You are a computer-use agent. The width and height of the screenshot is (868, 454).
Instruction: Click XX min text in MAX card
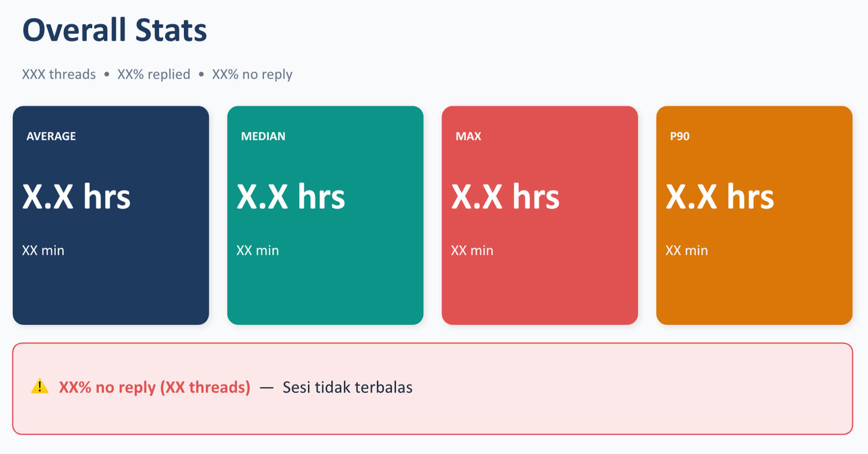click(472, 250)
